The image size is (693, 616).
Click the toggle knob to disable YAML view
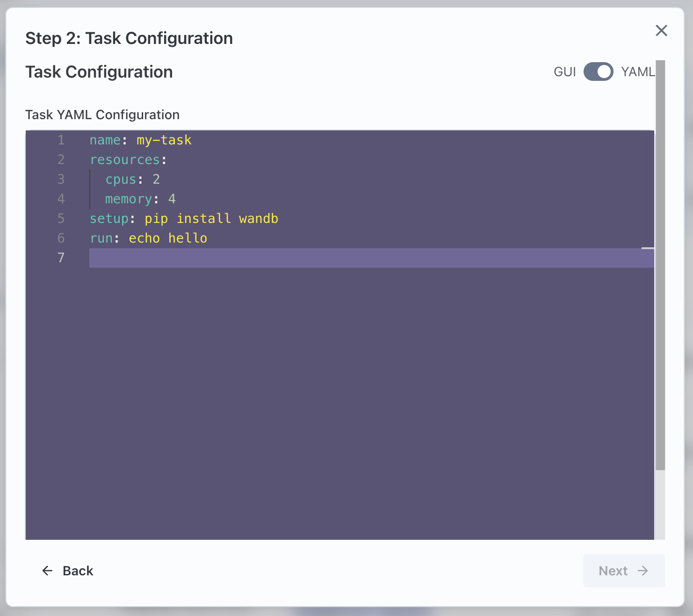click(606, 72)
